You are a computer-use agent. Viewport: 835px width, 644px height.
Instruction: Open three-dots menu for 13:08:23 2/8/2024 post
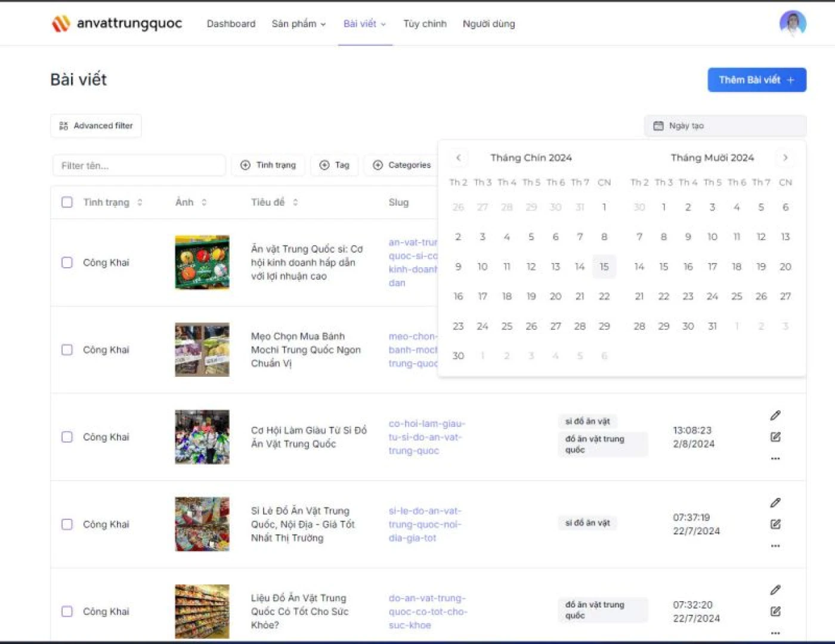coord(775,459)
